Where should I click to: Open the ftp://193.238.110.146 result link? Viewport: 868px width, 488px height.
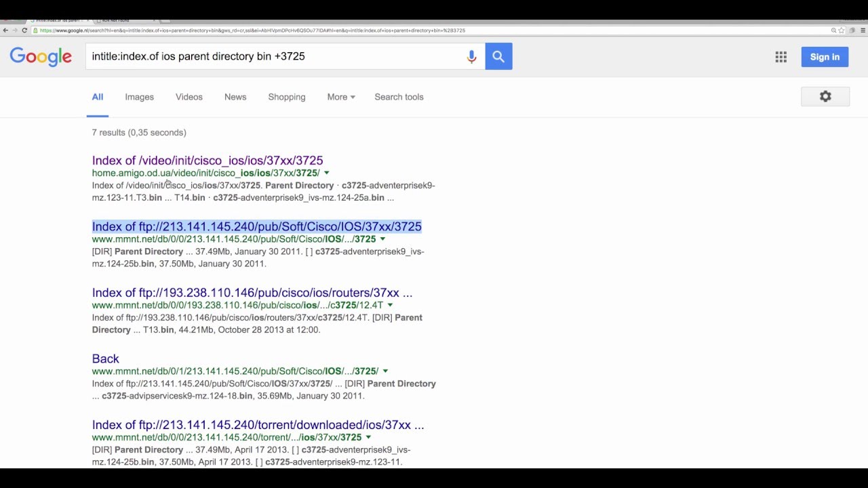(252, 293)
